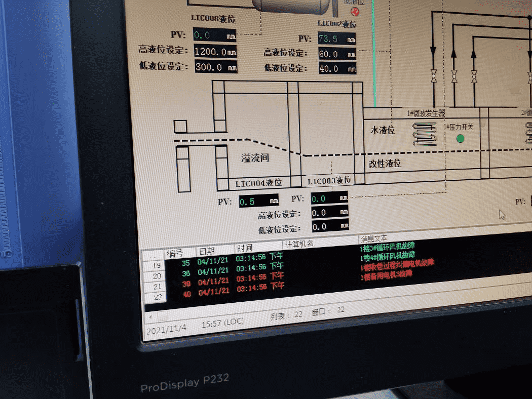Click the 列表: 22 status entry
Image resolution: width=532 pixels, height=399 pixels.
coord(286,315)
